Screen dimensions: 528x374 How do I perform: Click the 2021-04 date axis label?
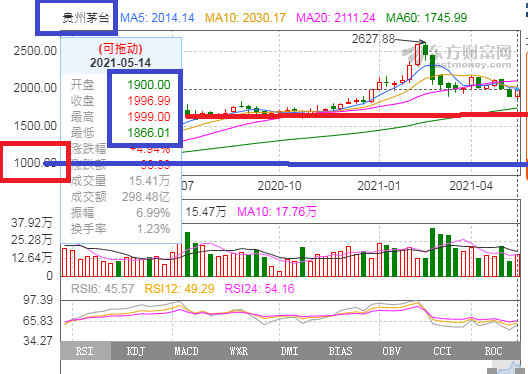pyautogui.click(x=471, y=186)
